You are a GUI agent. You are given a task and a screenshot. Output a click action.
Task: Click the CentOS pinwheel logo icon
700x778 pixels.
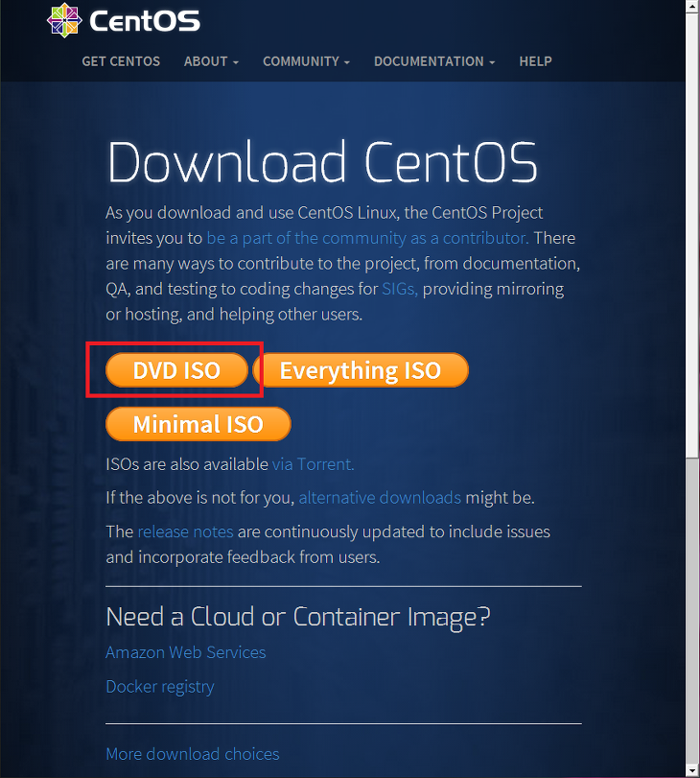coord(64,20)
